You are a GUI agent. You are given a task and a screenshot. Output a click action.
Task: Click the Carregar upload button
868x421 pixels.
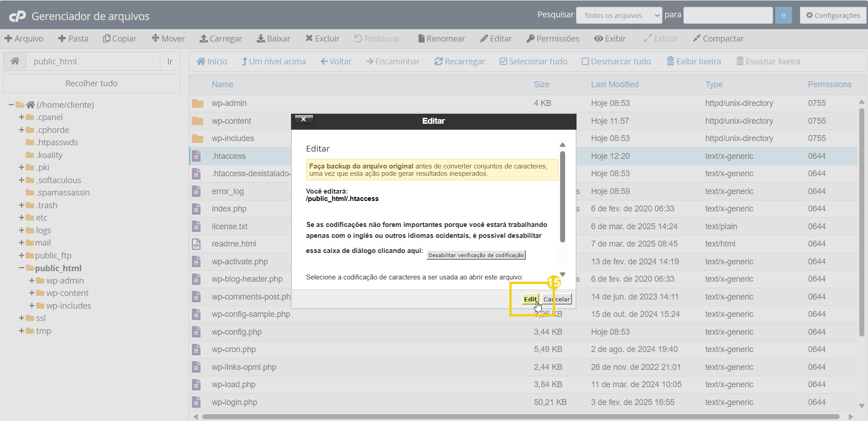(221, 39)
